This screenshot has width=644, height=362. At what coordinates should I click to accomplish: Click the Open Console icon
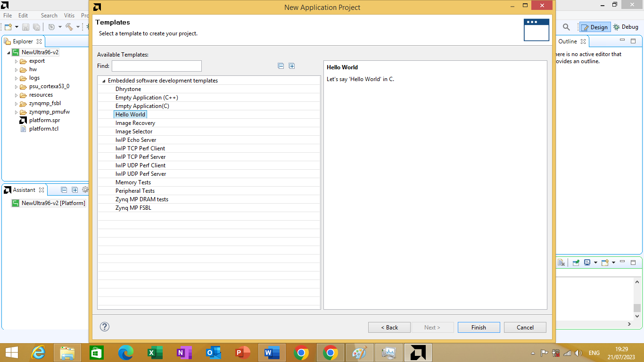point(605,263)
